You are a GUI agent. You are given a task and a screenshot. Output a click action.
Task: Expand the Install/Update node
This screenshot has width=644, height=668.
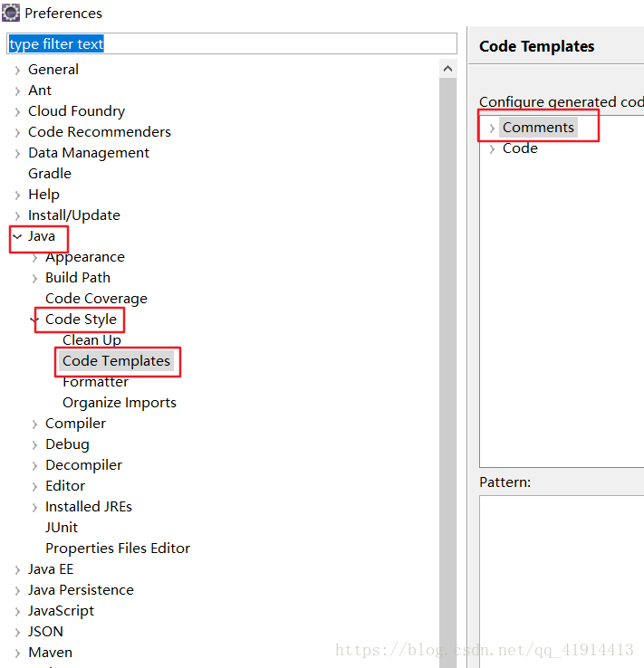17,216
